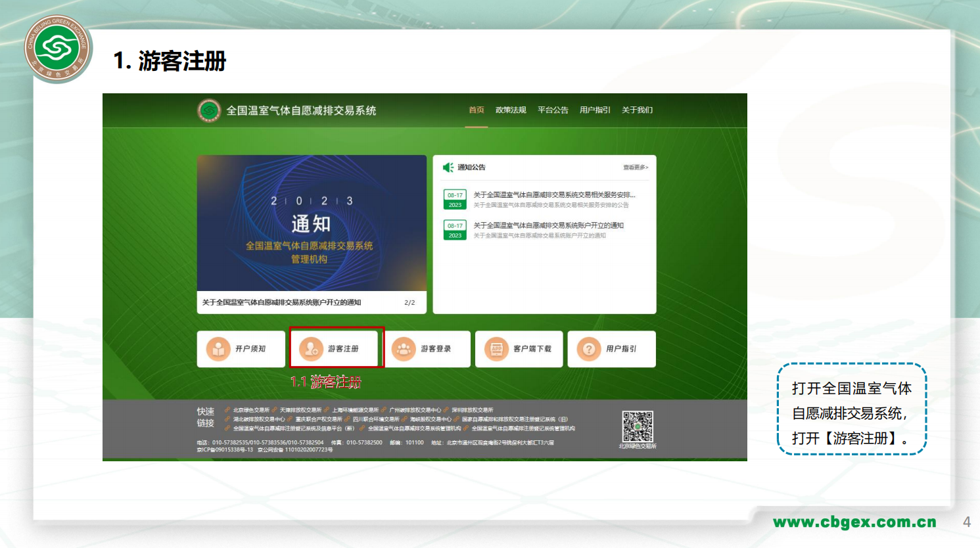Click the QR code in the footer
The image size is (980, 548).
pos(638,426)
